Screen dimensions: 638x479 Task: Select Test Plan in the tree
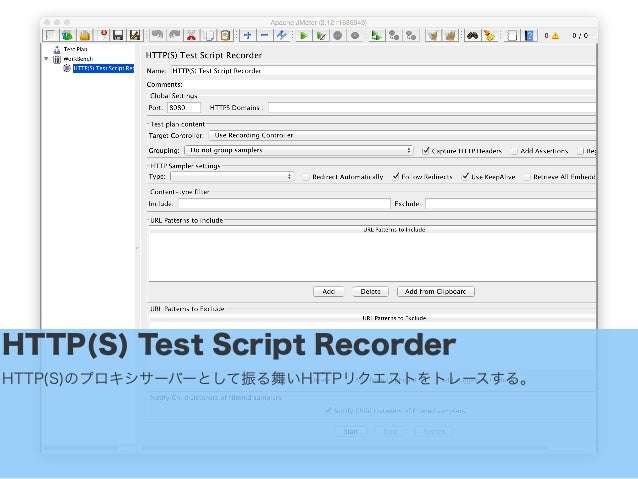pos(75,49)
